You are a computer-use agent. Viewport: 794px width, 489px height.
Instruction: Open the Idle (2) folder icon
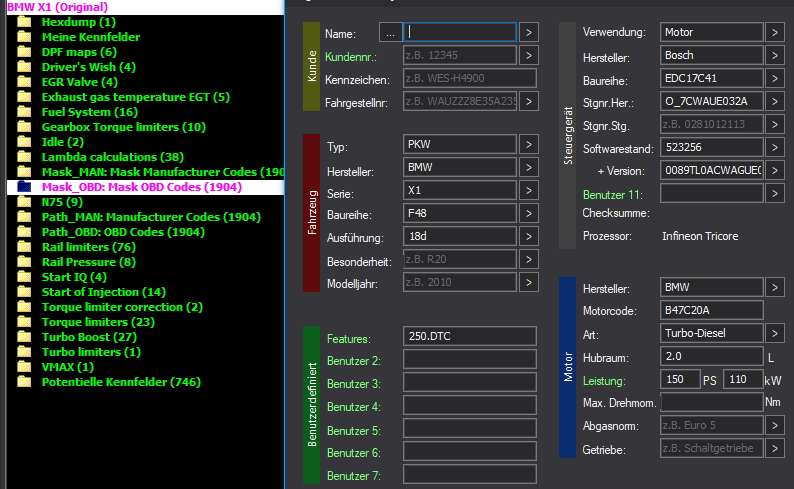tap(24, 142)
